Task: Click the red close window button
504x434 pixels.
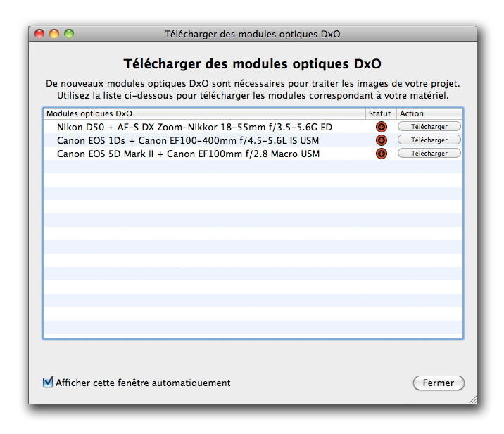Action: [x=39, y=34]
